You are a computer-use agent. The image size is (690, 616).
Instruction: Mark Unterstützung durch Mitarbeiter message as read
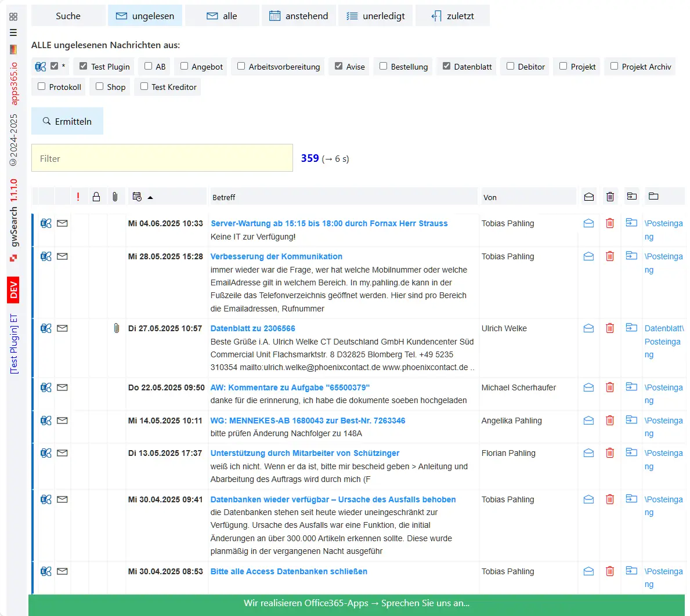point(588,453)
